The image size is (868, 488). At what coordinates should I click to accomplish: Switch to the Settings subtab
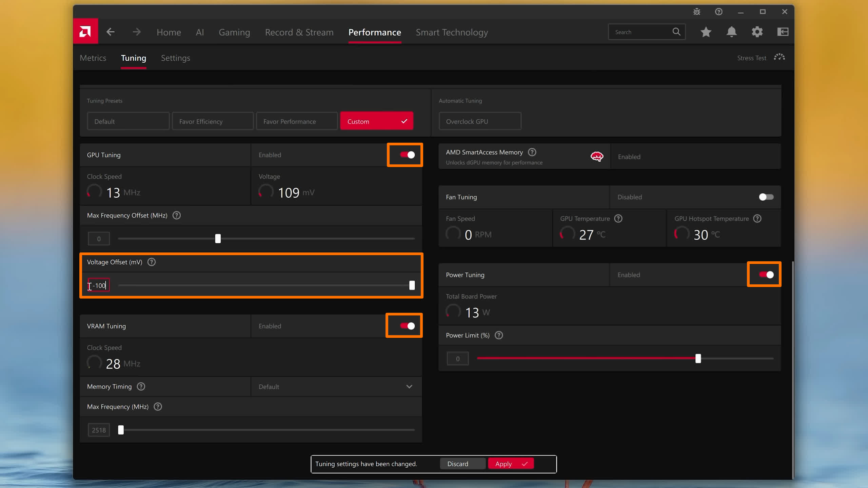[176, 58]
